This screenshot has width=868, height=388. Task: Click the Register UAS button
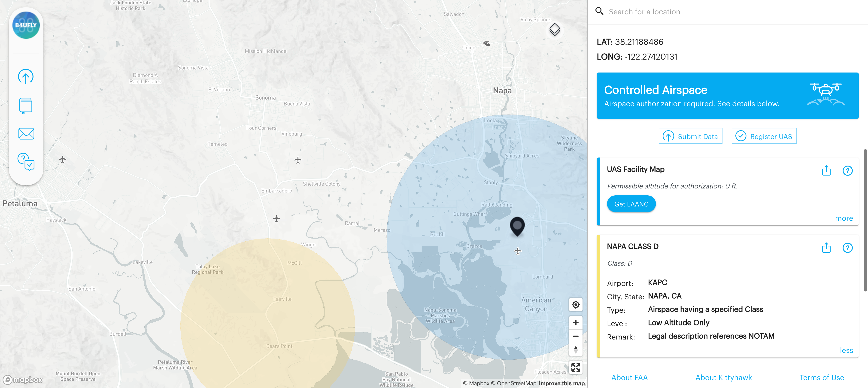[764, 136]
